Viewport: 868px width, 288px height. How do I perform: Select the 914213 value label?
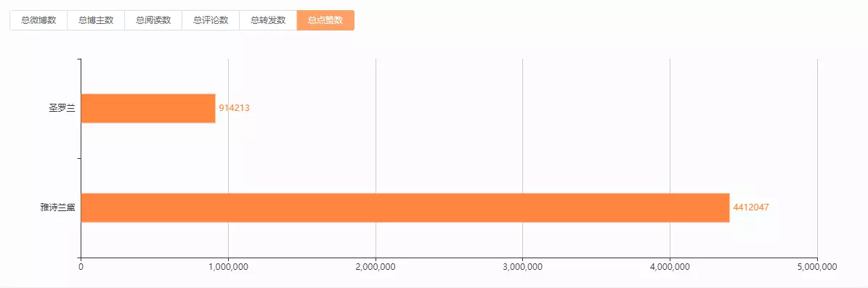(x=234, y=108)
